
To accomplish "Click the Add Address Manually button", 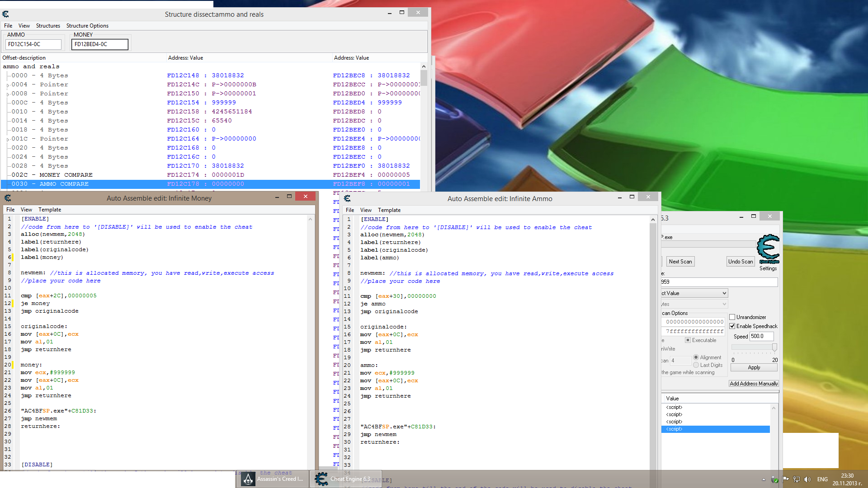I will (x=754, y=383).
